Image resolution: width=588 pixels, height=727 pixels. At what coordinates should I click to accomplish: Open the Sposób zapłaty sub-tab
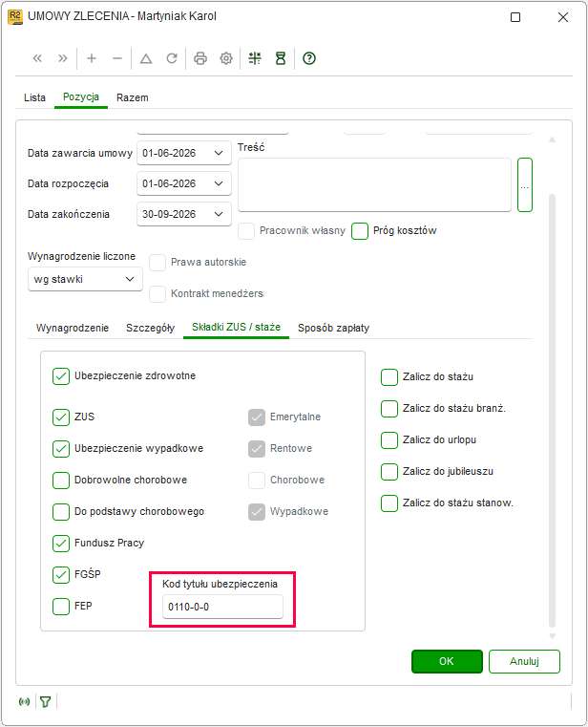click(x=334, y=328)
